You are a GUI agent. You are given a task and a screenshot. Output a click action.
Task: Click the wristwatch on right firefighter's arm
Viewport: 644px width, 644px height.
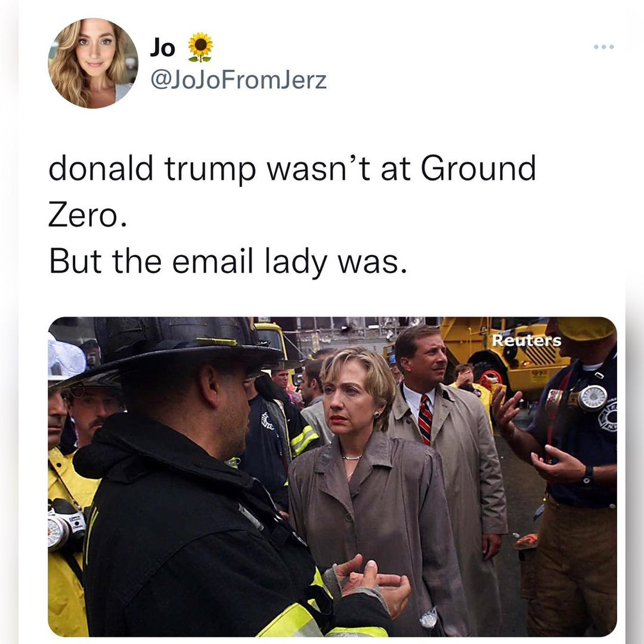click(588, 474)
